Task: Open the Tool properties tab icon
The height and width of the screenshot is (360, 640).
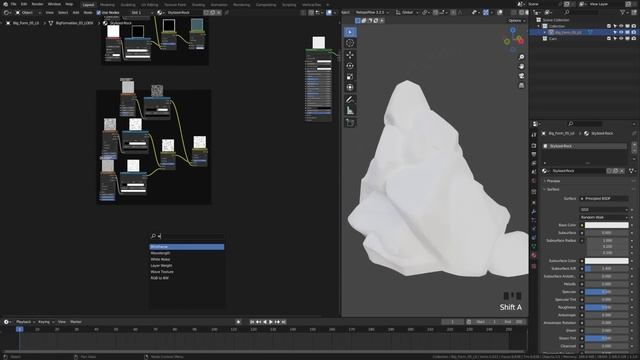Action: [x=534, y=135]
